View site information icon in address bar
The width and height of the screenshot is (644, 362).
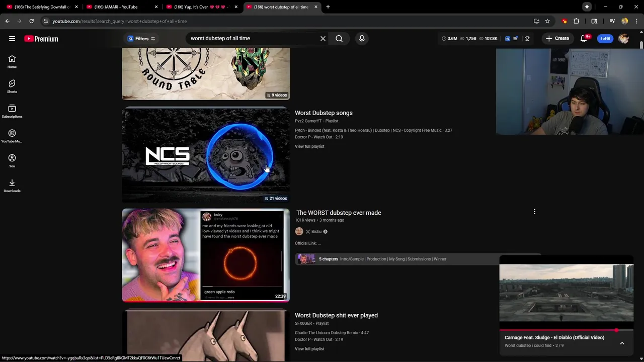pos(46,21)
